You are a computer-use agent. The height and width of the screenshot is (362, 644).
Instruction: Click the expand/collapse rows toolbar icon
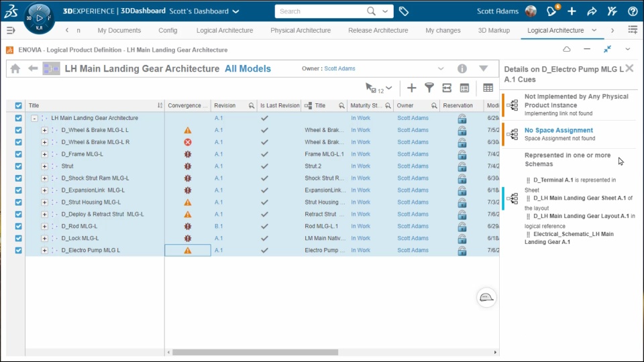447,87
